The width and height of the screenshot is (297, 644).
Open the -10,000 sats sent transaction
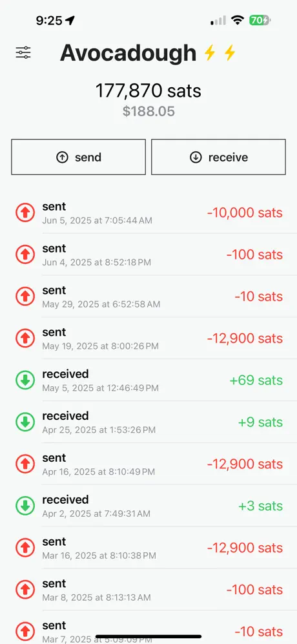148,213
